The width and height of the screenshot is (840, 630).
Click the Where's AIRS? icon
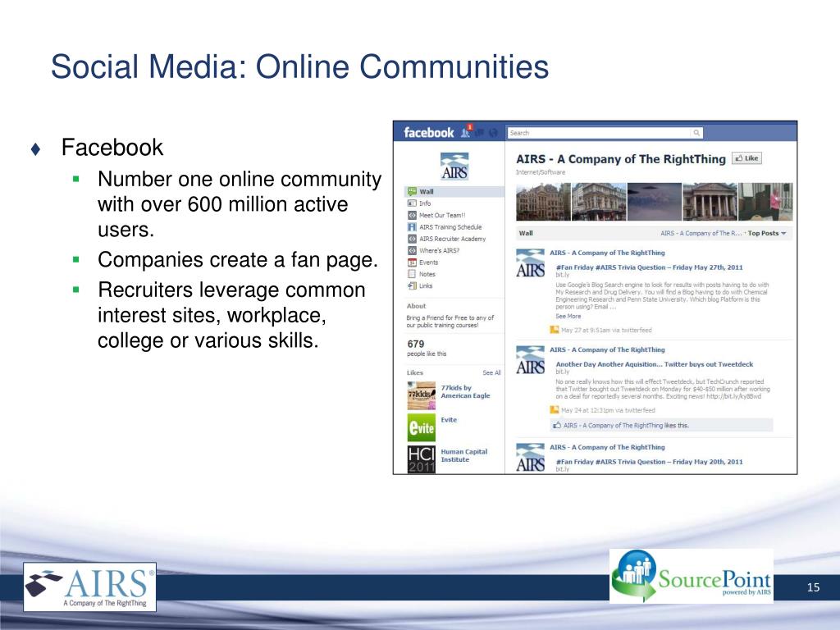point(412,250)
